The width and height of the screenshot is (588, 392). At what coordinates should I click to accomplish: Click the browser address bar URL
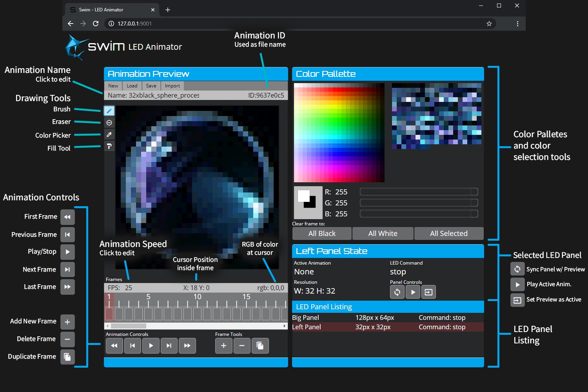(134, 24)
